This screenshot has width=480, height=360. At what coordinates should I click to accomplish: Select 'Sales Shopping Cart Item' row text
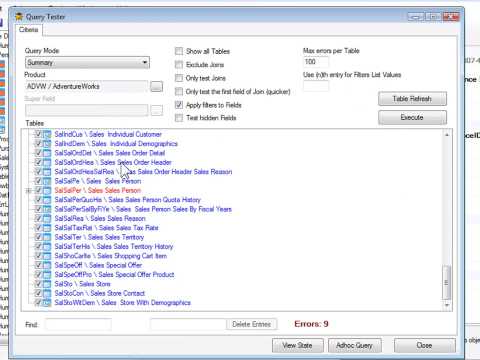(132, 256)
